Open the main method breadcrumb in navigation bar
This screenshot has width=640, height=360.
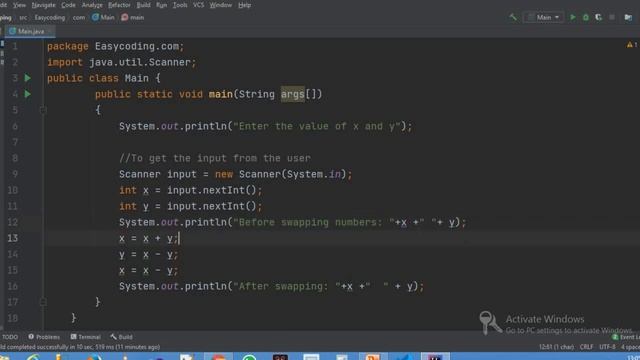[x=133, y=18]
